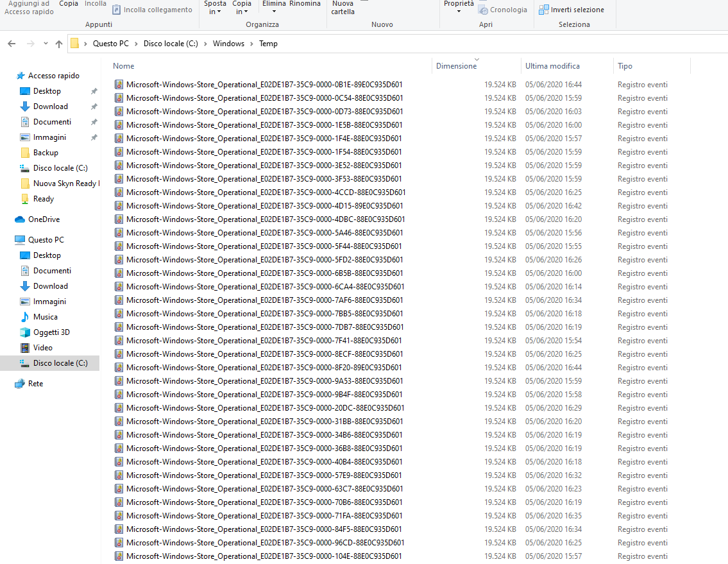The image size is (728, 564).
Task: Click the Incolla collegamento icon
Action: (117, 9)
